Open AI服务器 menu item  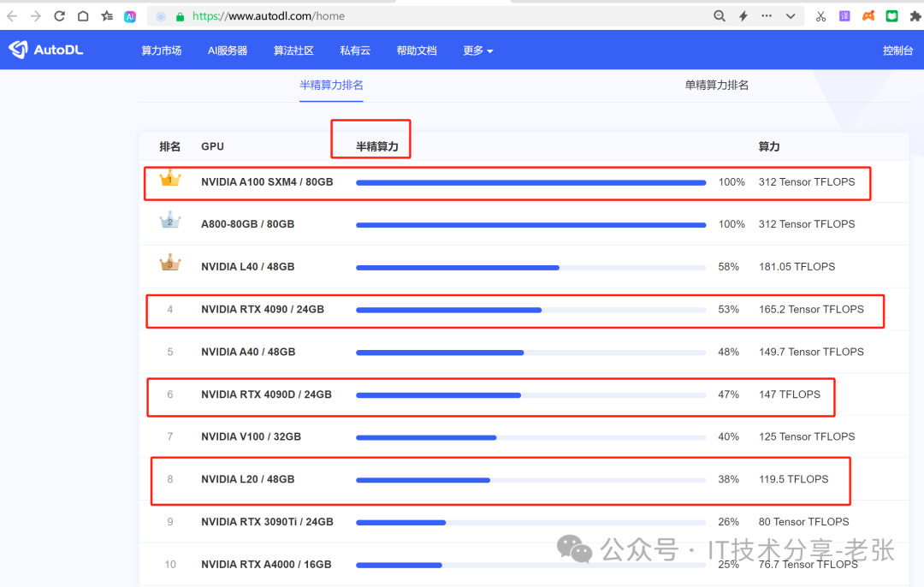(x=228, y=50)
